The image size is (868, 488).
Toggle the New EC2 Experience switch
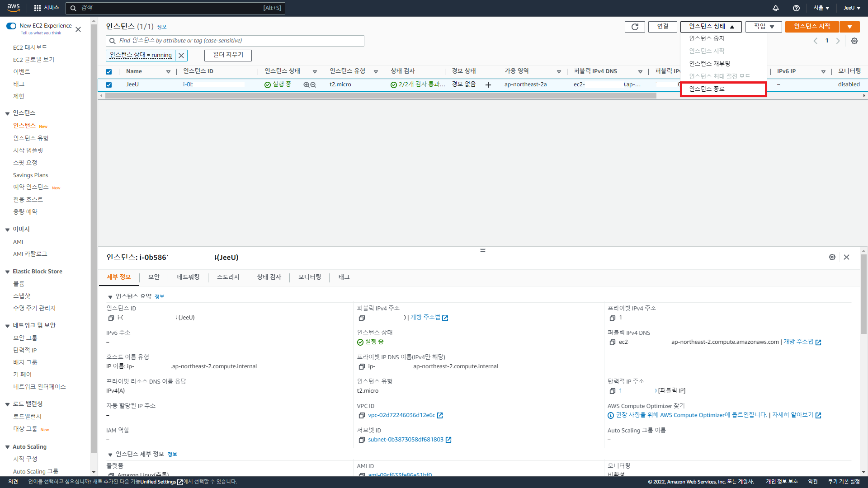pyautogui.click(x=11, y=26)
